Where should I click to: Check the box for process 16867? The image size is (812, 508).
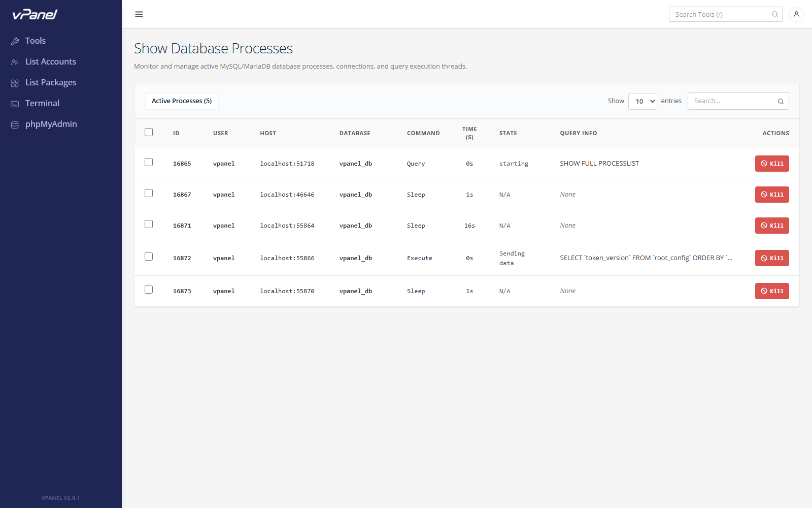[x=149, y=193]
